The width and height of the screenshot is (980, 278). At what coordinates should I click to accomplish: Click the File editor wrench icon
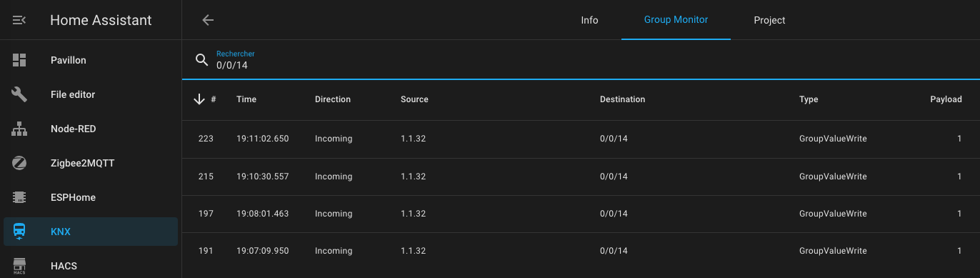(19, 94)
